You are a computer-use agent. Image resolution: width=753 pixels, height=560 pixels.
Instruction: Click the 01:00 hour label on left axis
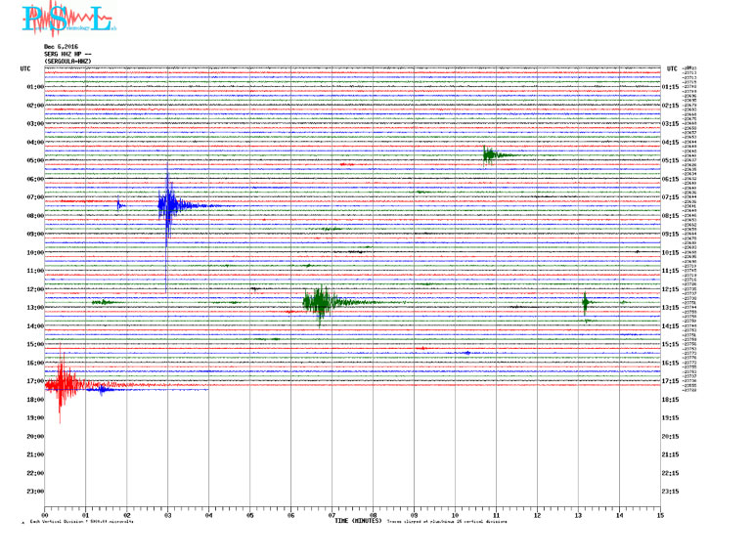pyautogui.click(x=34, y=87)
